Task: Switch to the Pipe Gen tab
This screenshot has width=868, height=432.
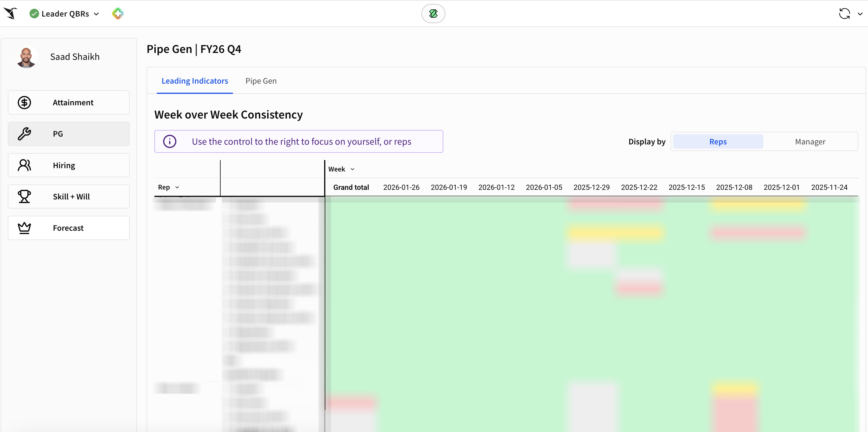Action: tap(261, 81)
